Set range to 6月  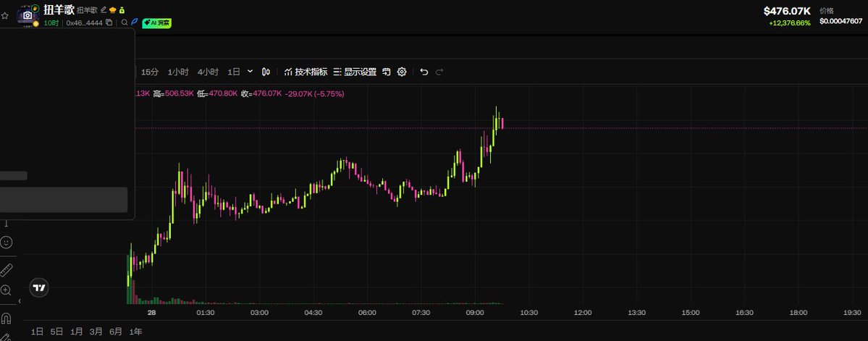pos(116,332)
